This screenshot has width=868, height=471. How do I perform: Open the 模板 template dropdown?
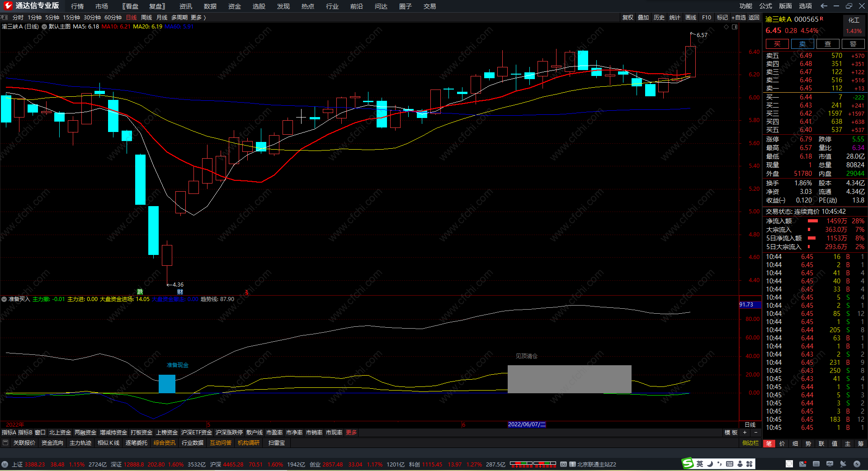pos(731,433)
